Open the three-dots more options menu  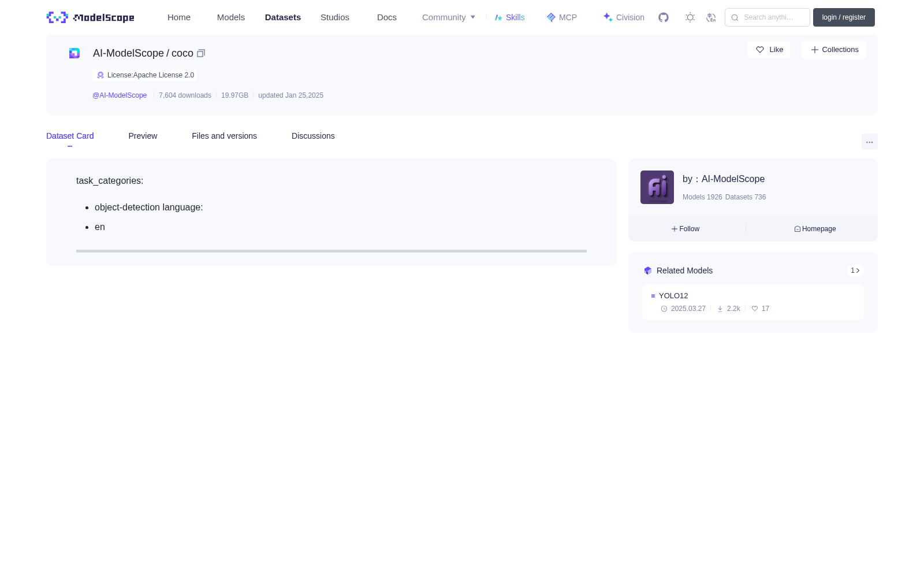[870, 142]
